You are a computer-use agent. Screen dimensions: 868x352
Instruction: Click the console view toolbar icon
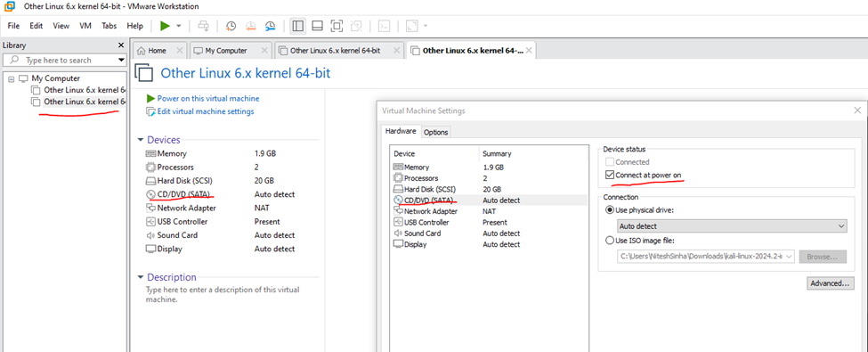click(x=384, y=26)
